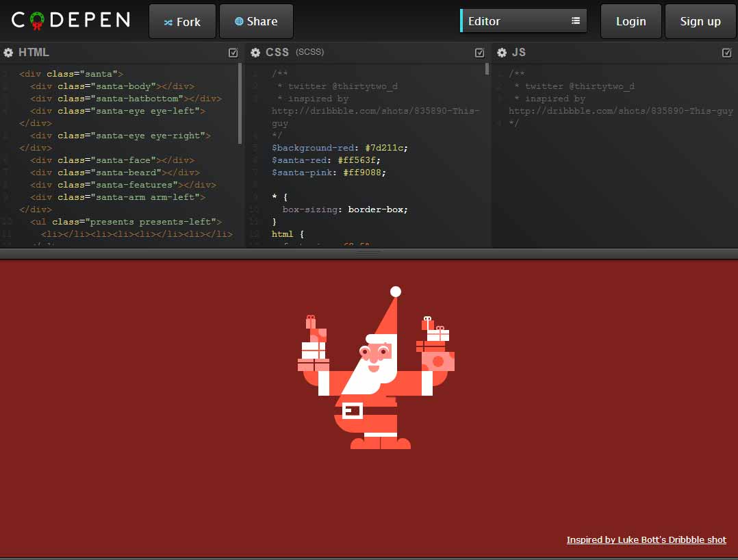
Task: Click the Sign up button
Action: point(700,21)
